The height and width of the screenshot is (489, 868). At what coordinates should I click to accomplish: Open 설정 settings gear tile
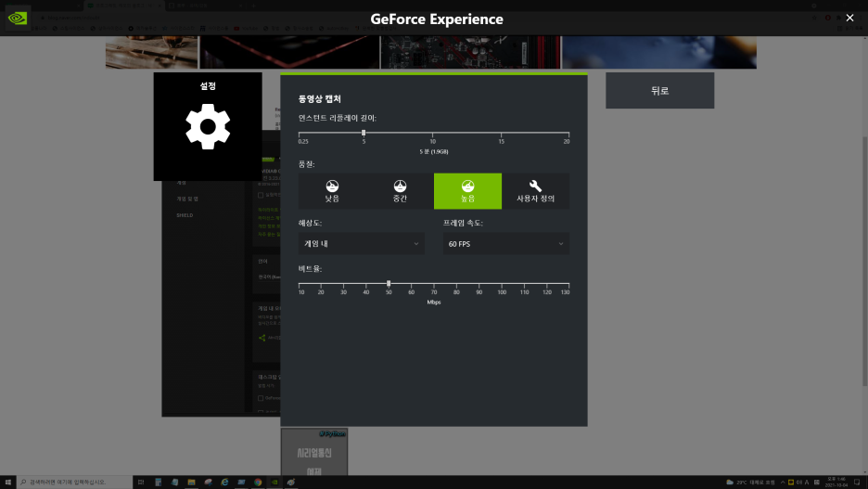208,126
